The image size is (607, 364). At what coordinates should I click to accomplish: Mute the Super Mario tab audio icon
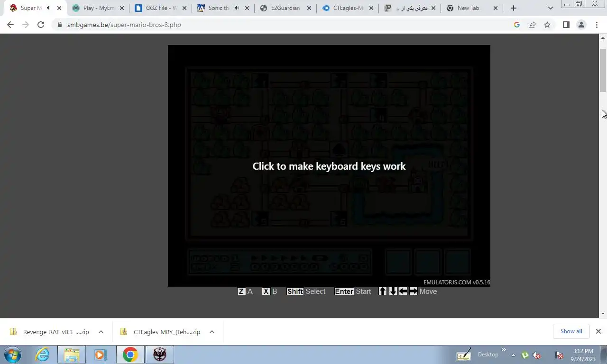coord(49,8)
